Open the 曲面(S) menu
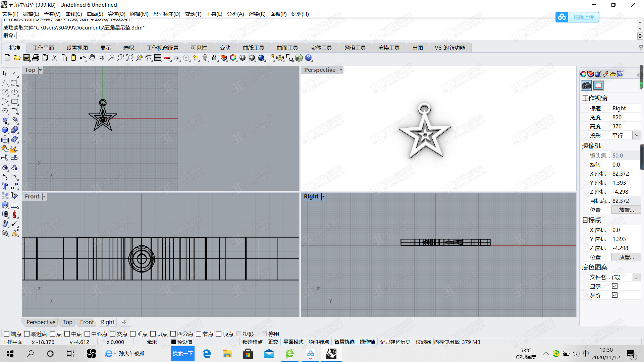This screenshot has height=362, width=644. 95,14
